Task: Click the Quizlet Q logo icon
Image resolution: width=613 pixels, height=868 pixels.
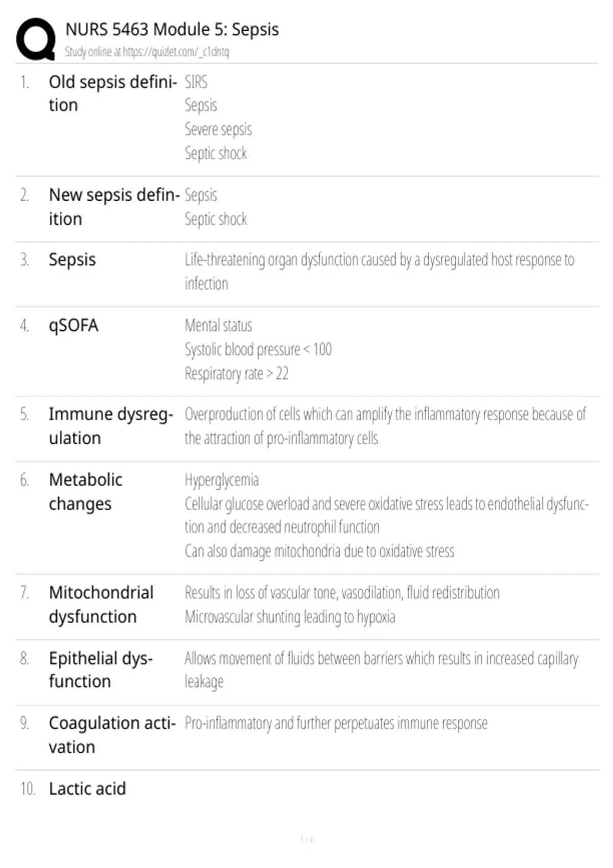Action: tap(36, 39)
